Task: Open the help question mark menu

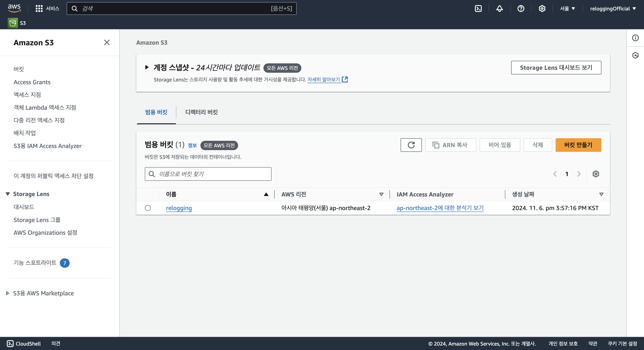Action: click(520, 9)
